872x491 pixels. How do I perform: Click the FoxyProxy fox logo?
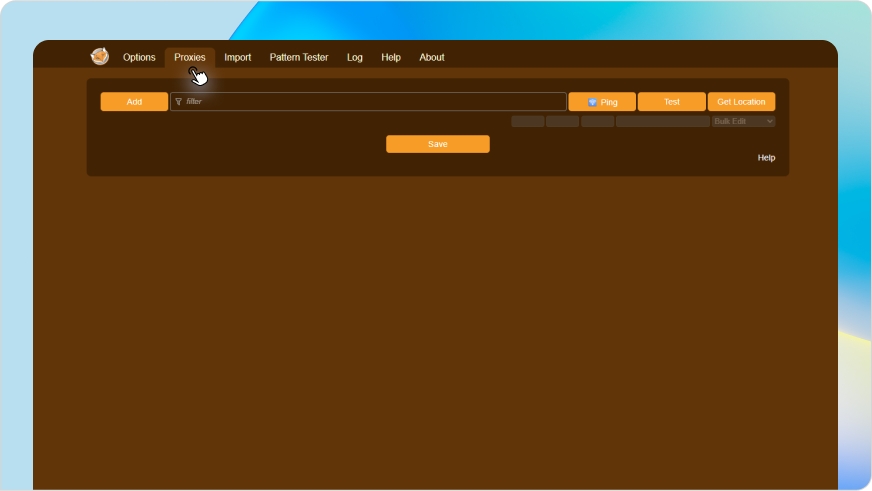(99, 57)
